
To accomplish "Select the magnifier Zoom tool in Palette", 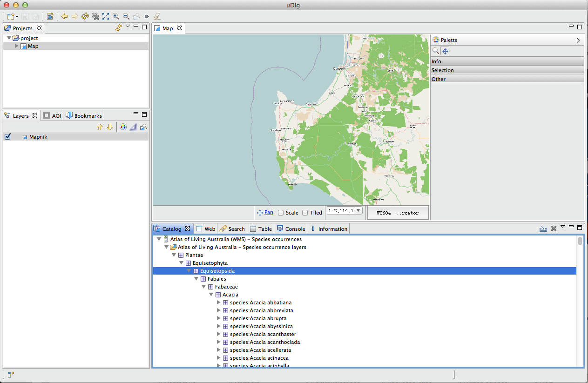I will (x=436, y=51).
